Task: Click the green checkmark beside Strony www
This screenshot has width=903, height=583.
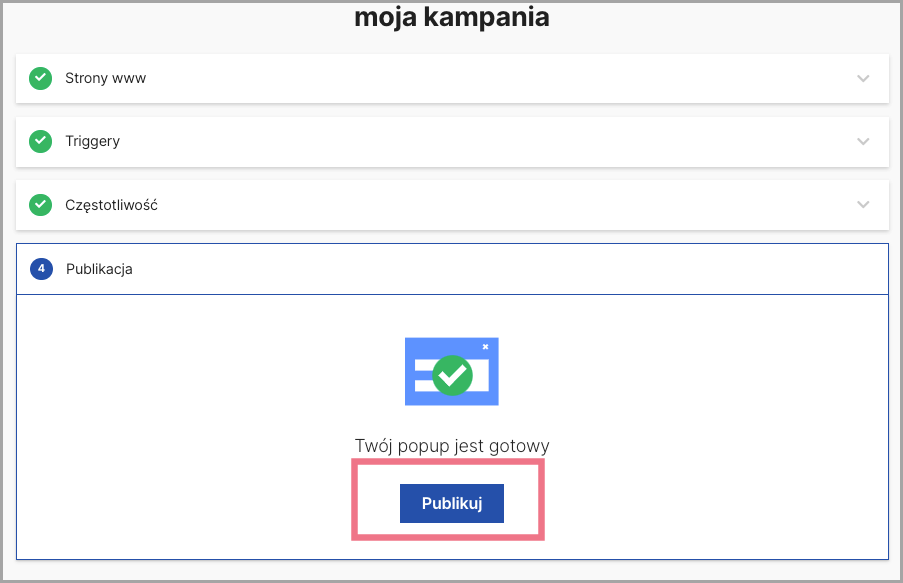Action: pos(40,78)
